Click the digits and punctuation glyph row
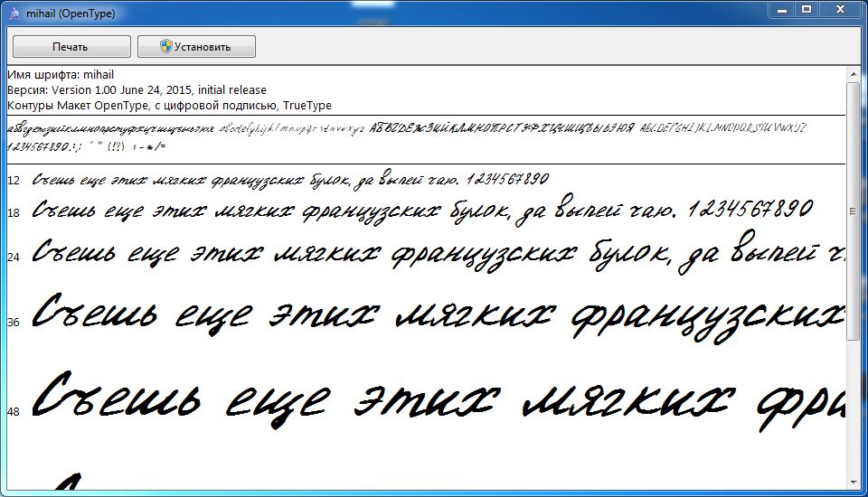 pos(87,146)
